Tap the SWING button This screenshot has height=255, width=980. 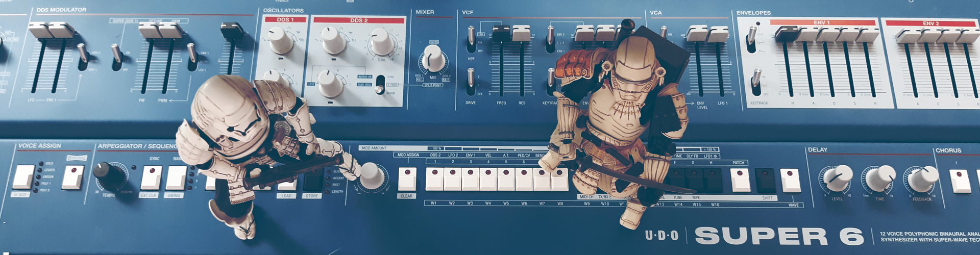tap(176, 177)
